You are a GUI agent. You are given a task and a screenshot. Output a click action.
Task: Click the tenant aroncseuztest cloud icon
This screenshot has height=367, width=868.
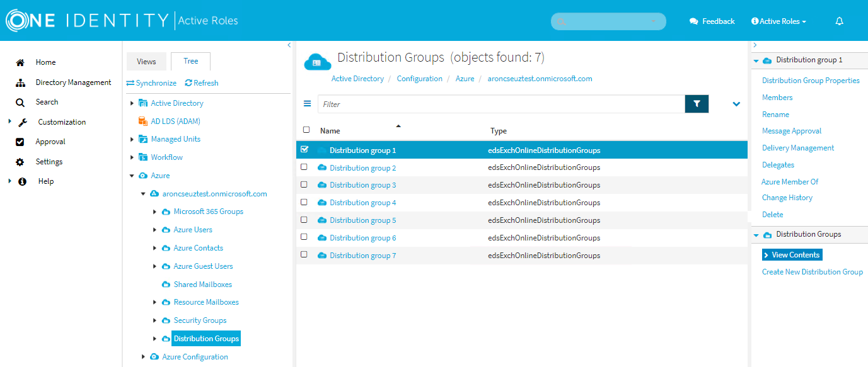154,194
